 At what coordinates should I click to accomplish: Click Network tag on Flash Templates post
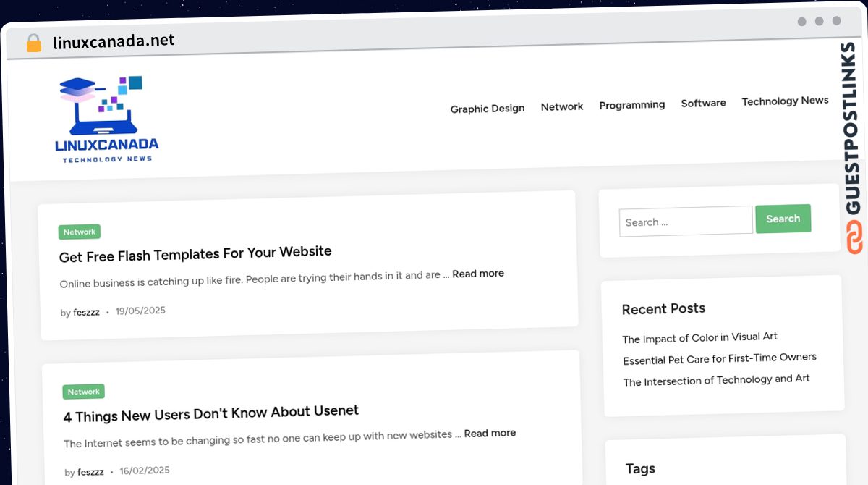[80, 232]
